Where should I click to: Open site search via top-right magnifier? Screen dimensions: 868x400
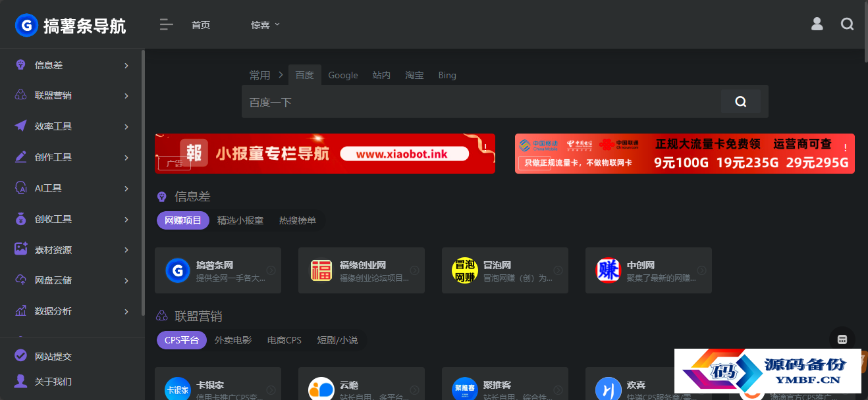(848, 24)
